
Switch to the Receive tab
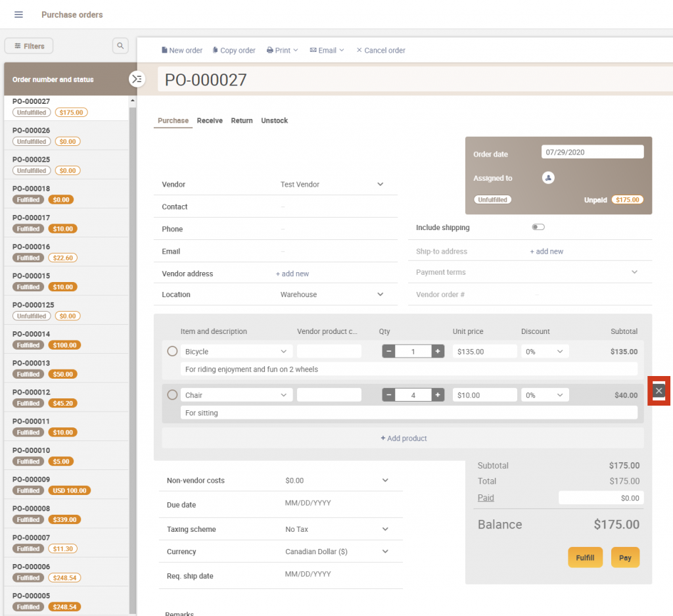(x=210, y=120)
